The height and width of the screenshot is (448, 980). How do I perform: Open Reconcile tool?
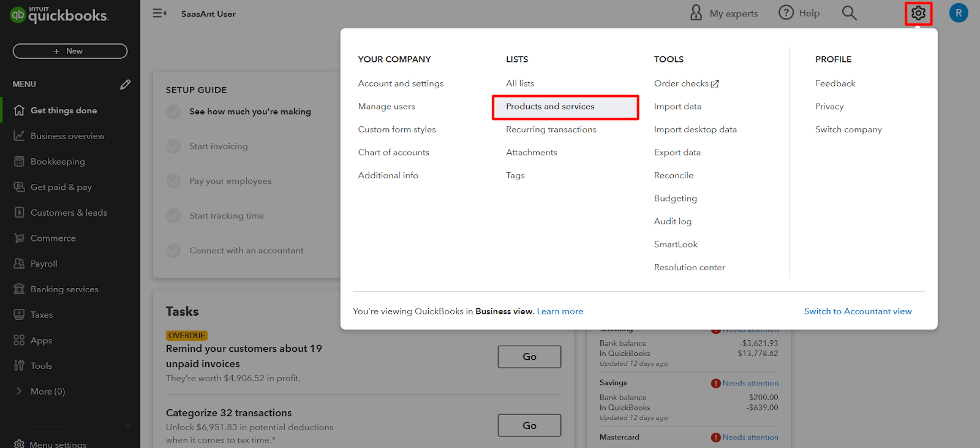pyautogui.click(x=674, y=175)
